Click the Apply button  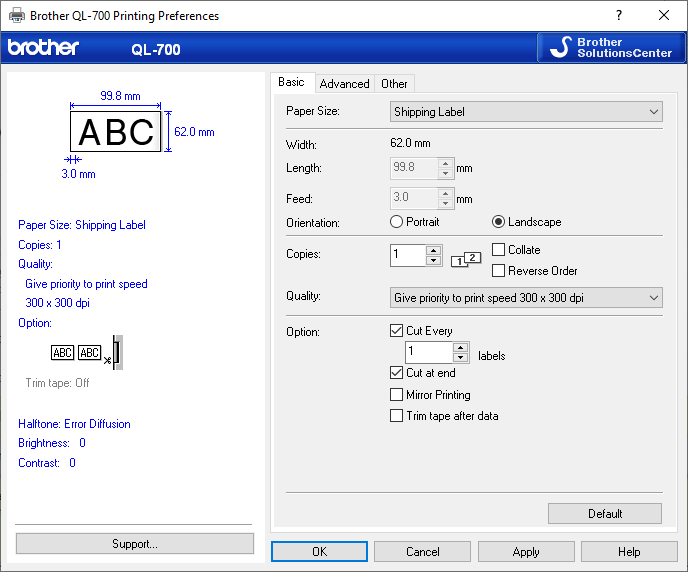[x=526, y=551]
